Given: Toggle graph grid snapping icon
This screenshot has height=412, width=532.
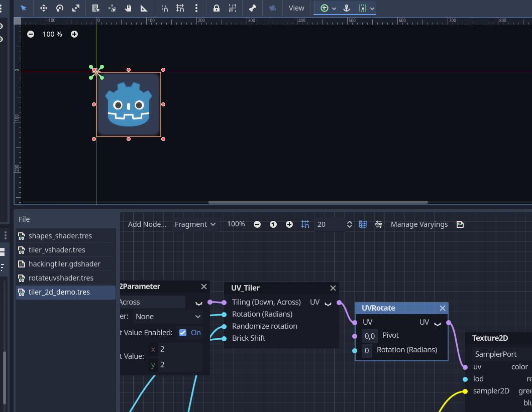Looking at the screenshot, I should point(305,224).
